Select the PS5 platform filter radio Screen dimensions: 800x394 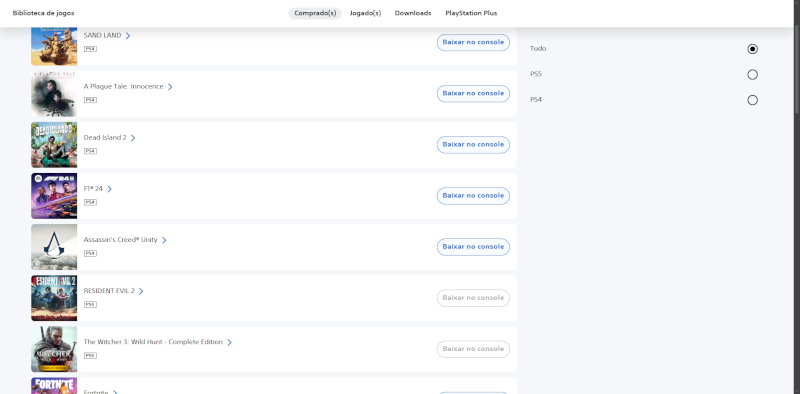pyautogui.click(x=752, y=75)
